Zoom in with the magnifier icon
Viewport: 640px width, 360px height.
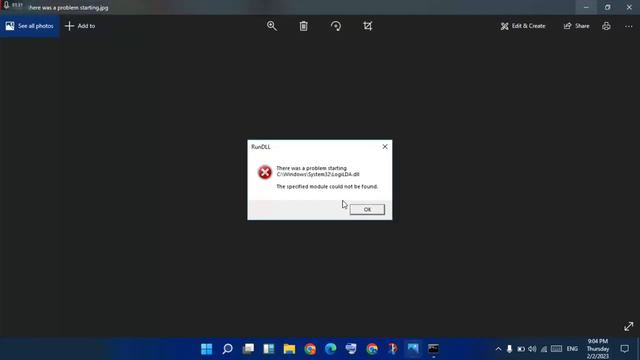[272, 26]
